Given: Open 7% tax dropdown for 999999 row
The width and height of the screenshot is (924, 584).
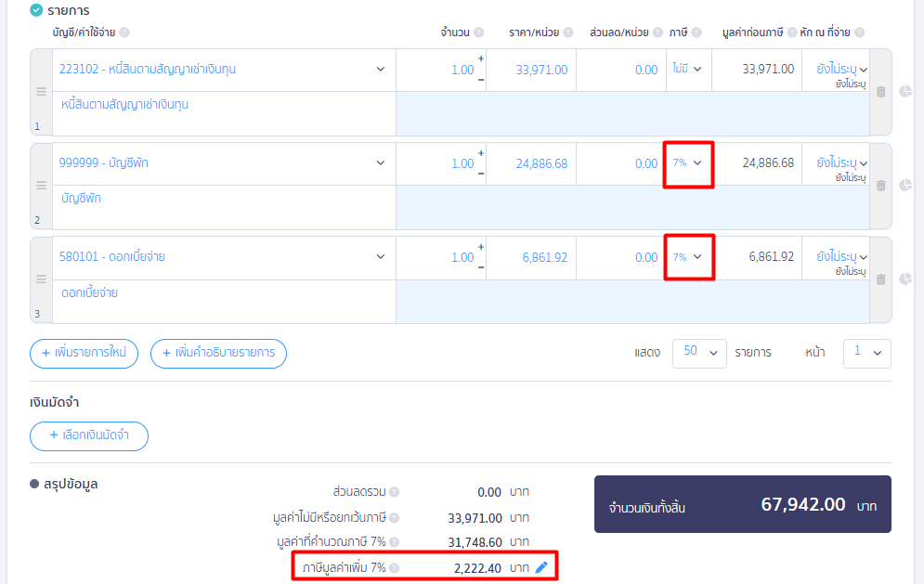Looking at the screenshot, I should 687,163.
